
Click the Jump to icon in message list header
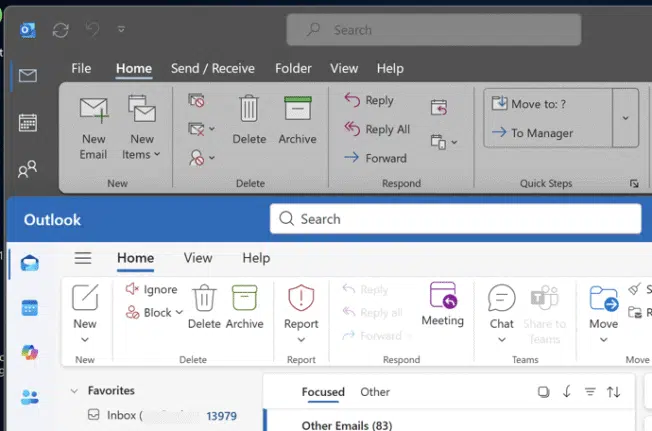pyautogui.click(x=567, y=392)
